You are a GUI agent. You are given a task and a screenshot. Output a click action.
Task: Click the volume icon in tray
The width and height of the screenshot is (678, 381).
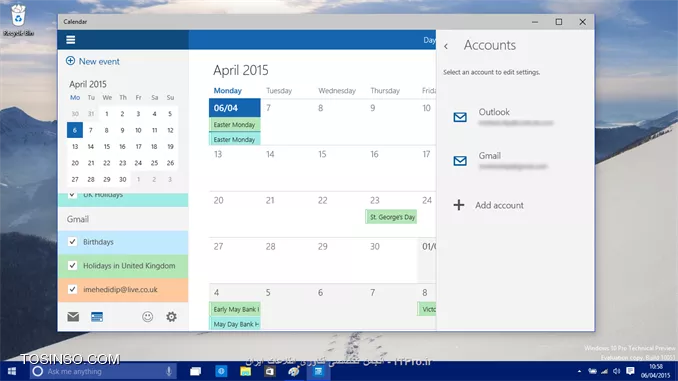click(x=617, y=371)
